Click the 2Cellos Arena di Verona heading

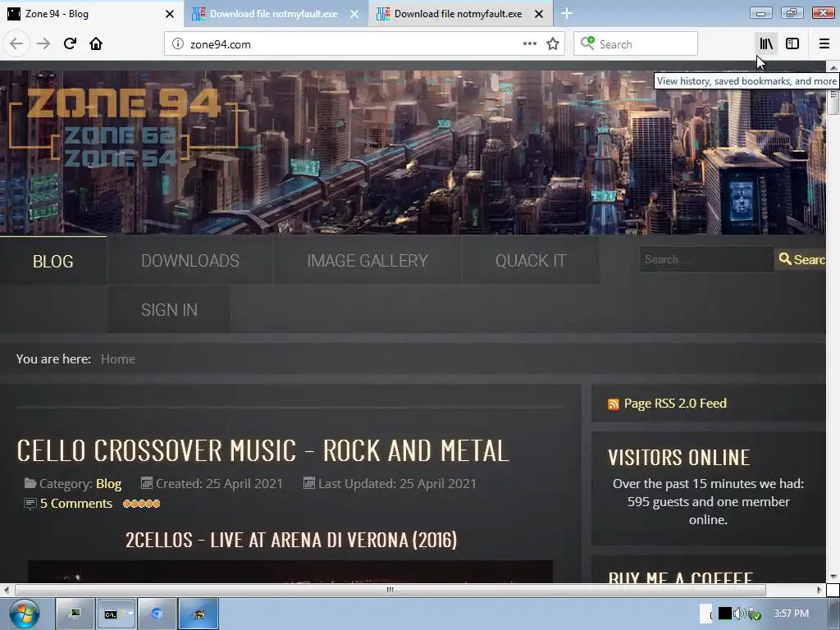pyautogui.click(x=291, y=540)
